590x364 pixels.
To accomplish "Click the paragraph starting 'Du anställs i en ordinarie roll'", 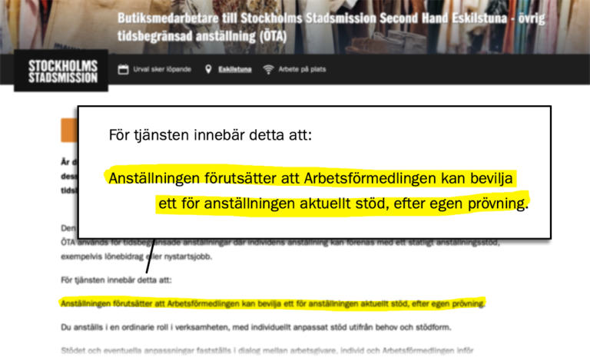I will [x=256, y=327].
